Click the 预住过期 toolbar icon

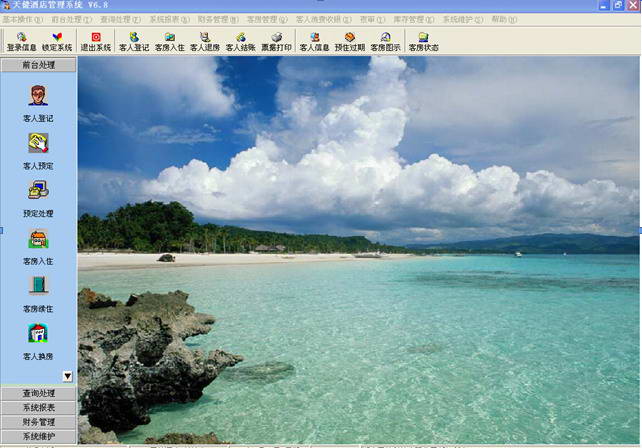pos(349,42)
